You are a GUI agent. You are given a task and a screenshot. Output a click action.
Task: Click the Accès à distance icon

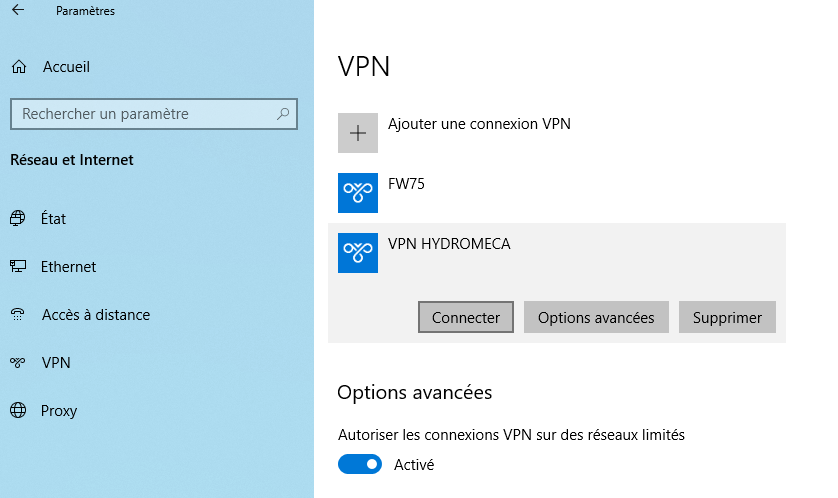(x=18, y=315)
